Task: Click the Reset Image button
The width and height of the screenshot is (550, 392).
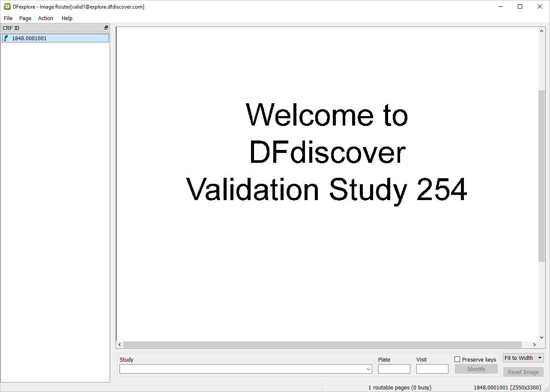Action: coord(523,372)
